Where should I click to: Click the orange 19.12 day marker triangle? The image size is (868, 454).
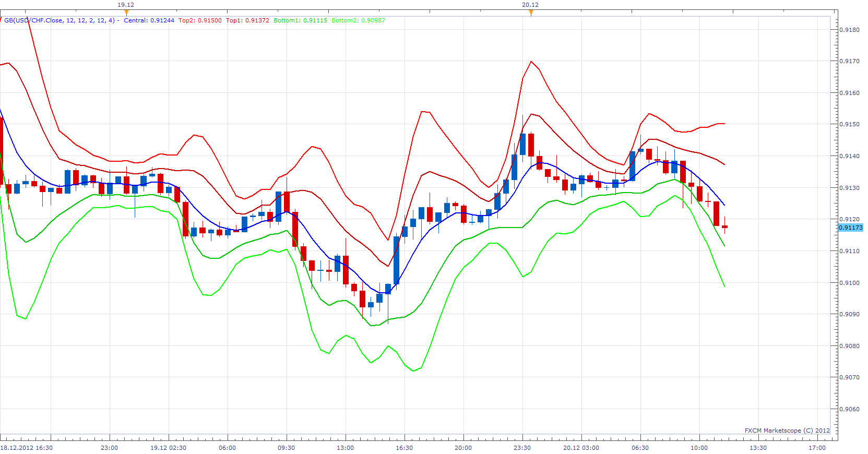(x=126, y=13)
